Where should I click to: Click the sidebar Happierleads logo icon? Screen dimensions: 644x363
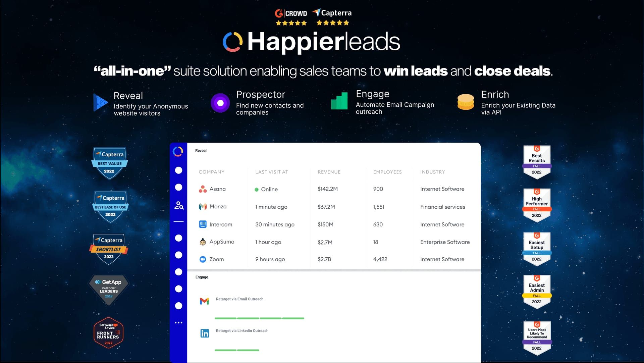coord(178,152)
